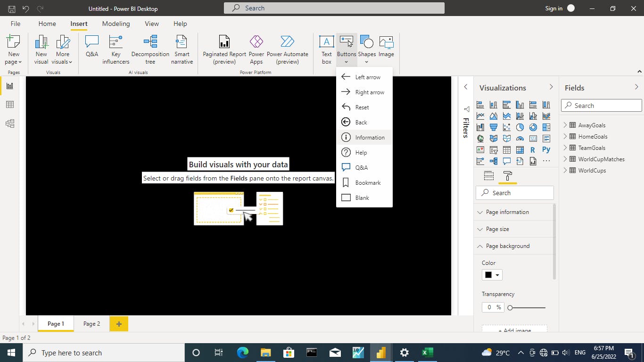
Task: Collapse the Fields pane arrow
Action: pos(636,87)
